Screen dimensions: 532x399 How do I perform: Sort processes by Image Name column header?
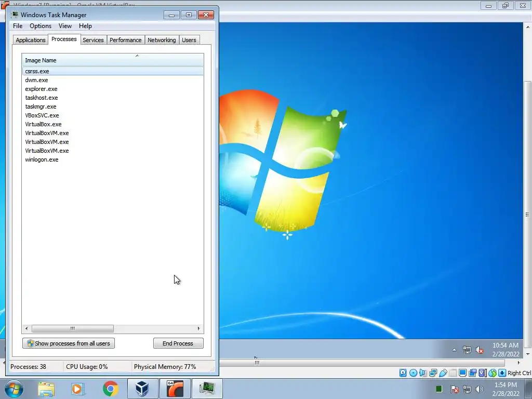coord(113,60)
